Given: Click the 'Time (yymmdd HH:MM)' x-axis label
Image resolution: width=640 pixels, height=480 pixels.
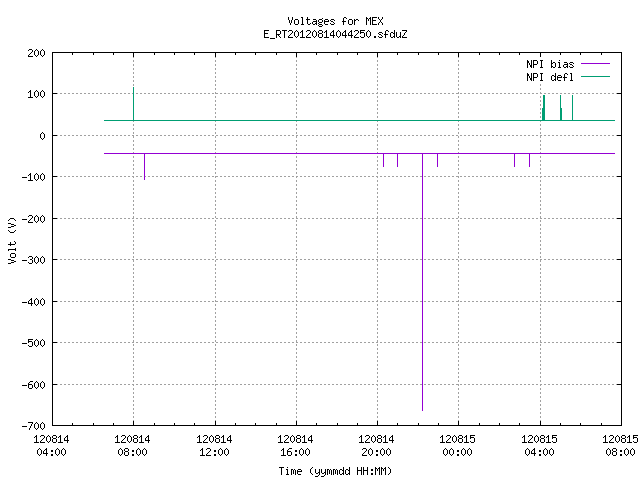Looking at the screenshot, I should (335, 471).
